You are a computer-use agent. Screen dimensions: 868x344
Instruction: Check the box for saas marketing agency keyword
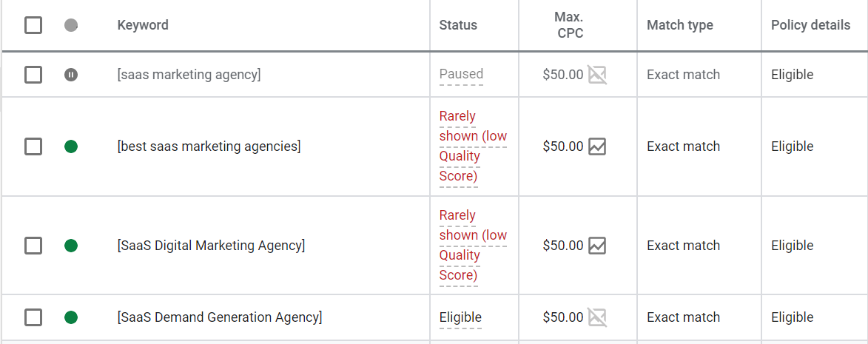33,75
